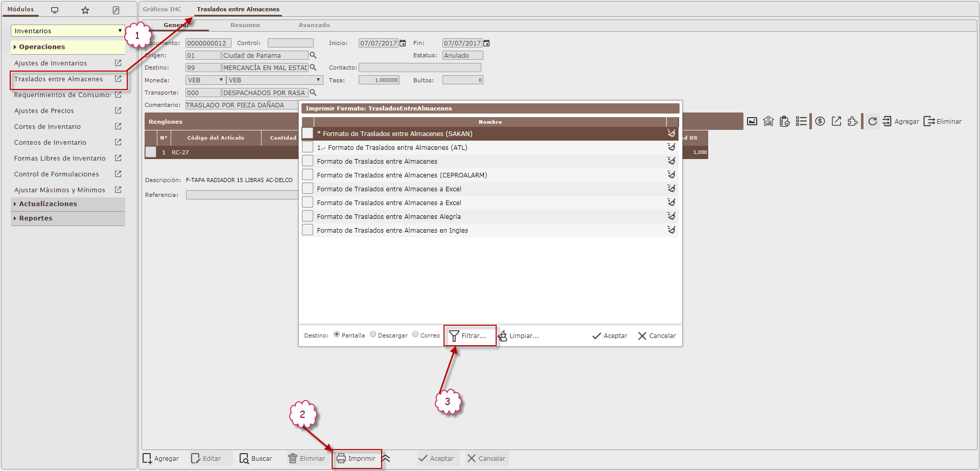Check the Alegría format checkbox
The image size is (980, 471).
coord(308,216)
